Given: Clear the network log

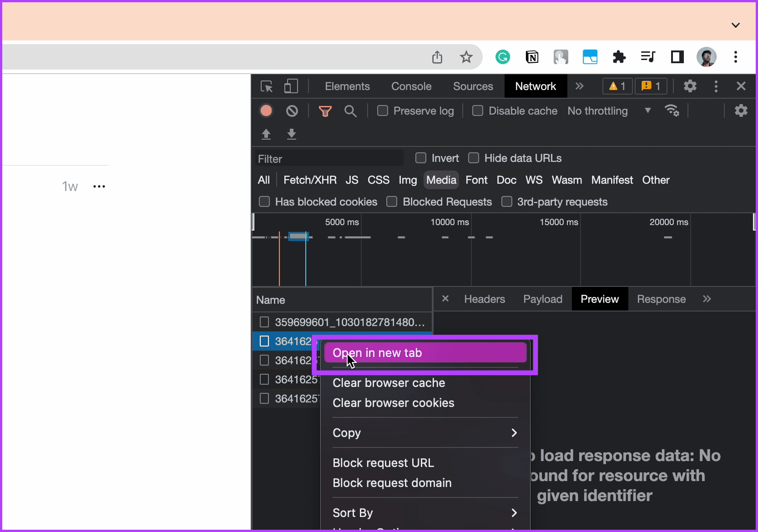Looking at the screenshot, I should (292, 110).
